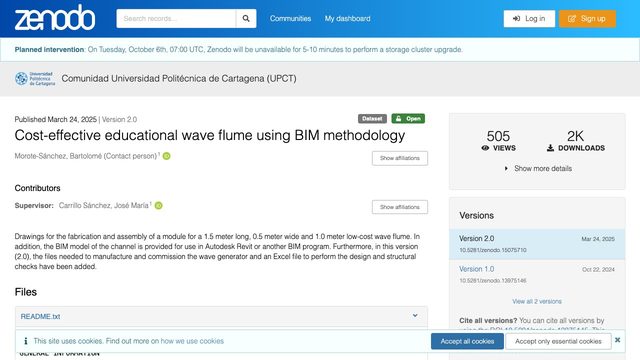Click the 10.5281/zenodo.13975146 DOI text
Viewport: 640px width, 360px height.
pyautogui.click(x=493, y=280)
